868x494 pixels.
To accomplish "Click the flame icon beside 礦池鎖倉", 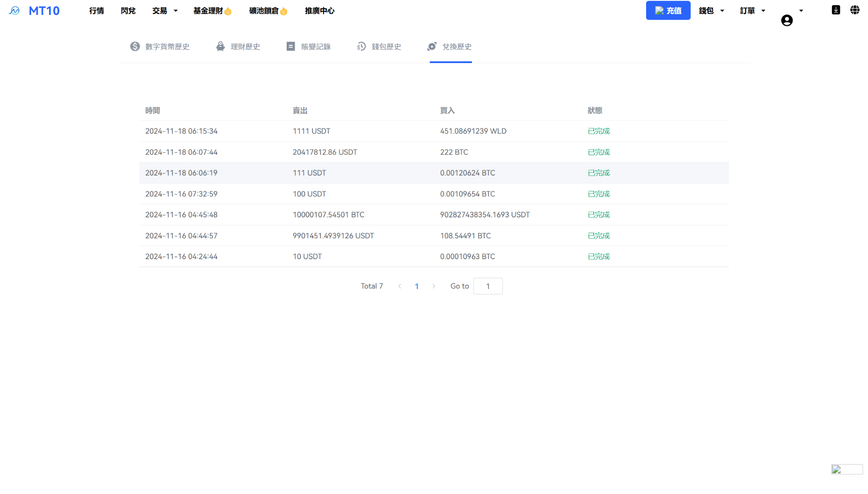I will click(x=284, y=11).
